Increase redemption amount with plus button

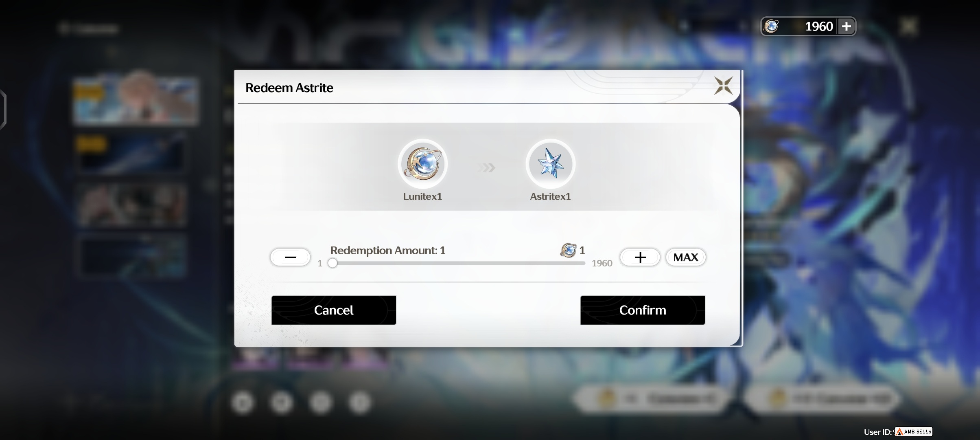coord(640,257)
